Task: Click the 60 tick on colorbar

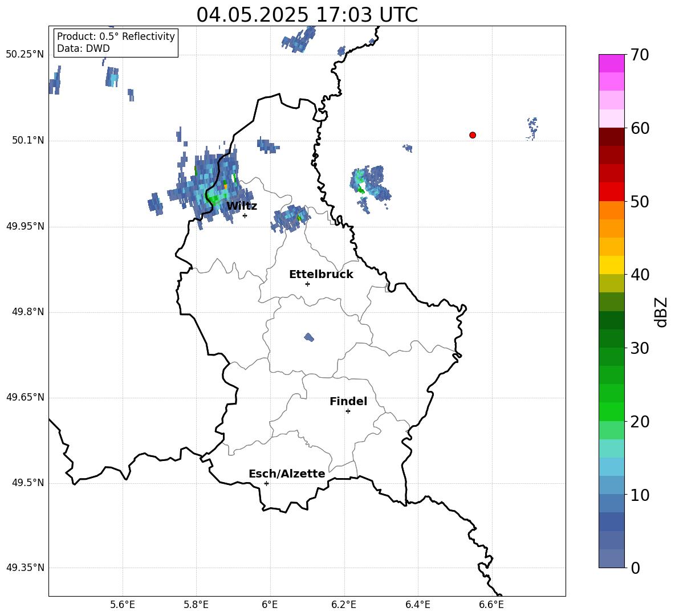Action: point(640,128)
